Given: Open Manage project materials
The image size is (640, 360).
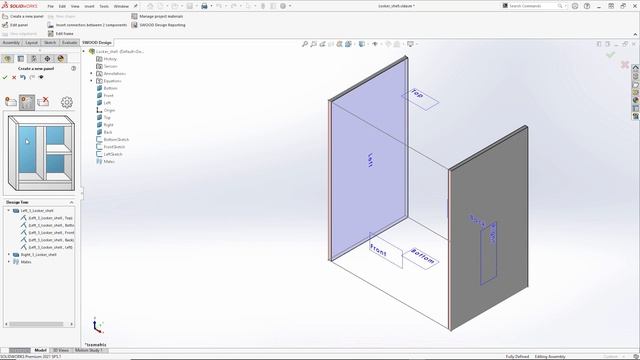Looking at the screenshot, I should click(157, 16).
